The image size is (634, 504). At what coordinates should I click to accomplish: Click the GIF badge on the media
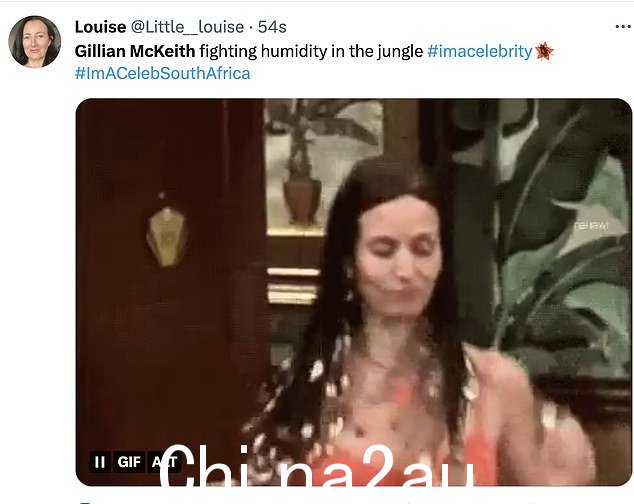coord(129,462)
